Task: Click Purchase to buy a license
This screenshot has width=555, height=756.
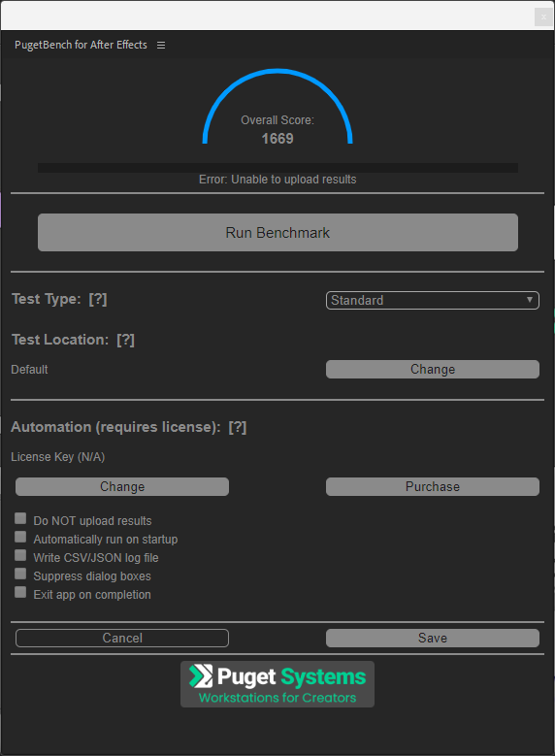Action: pyautogui.click(x=433, y=486)
